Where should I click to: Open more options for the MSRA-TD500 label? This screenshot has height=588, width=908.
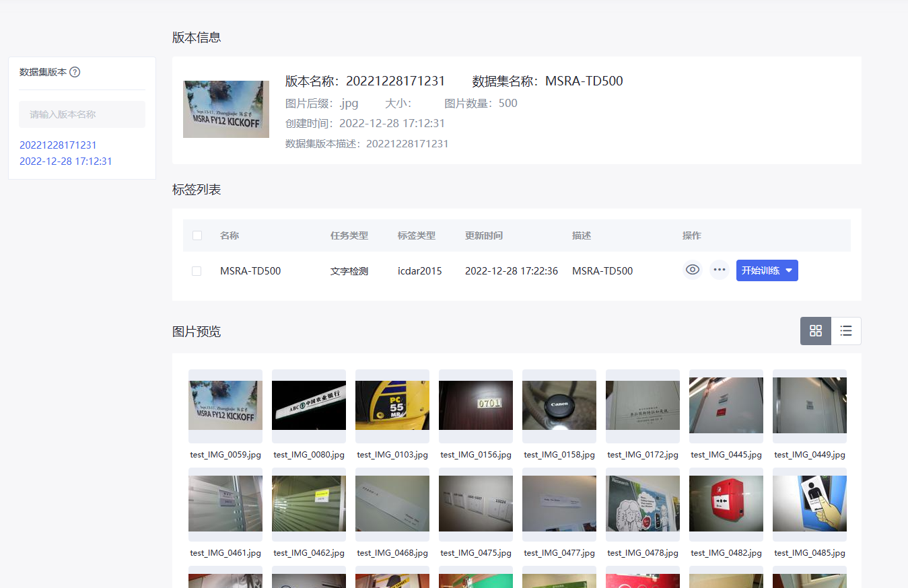(x=720, y=270)
